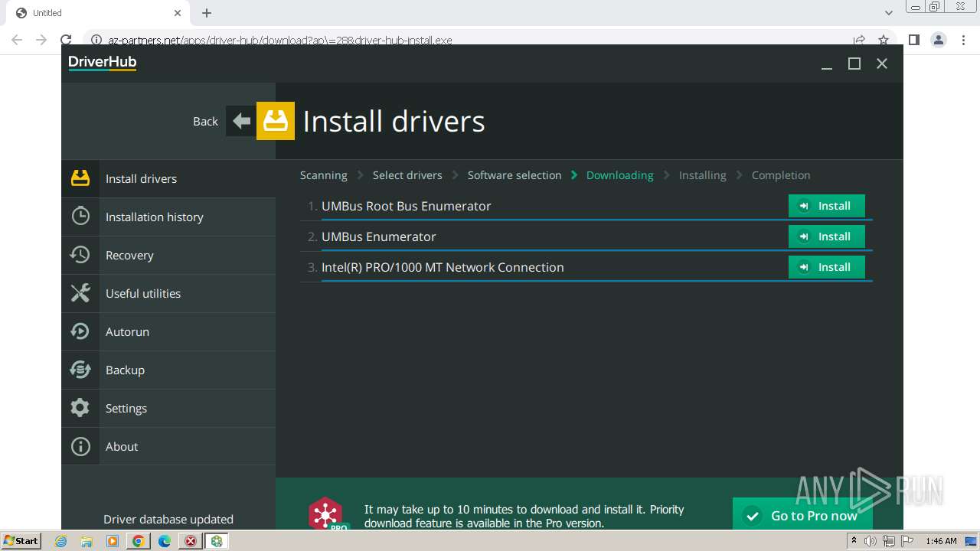Screen dimensions: 980x551
Task: Open Installation history clock icon
Action: pos(80,217)
